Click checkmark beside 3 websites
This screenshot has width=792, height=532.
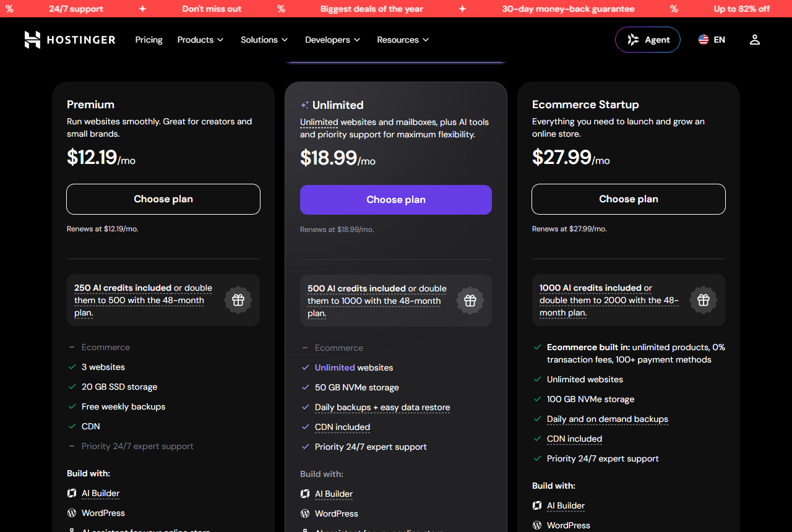click(x=72, y=367)
